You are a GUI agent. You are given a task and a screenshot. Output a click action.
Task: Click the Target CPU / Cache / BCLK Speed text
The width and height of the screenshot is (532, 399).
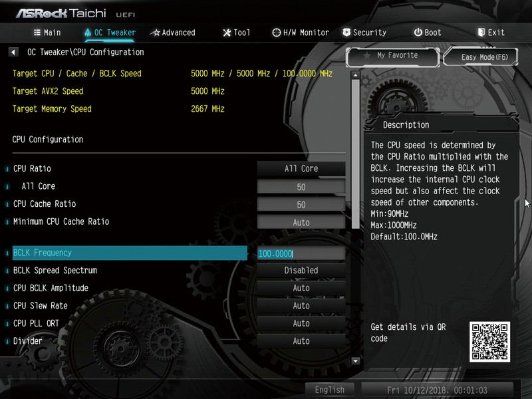(77, 74)
